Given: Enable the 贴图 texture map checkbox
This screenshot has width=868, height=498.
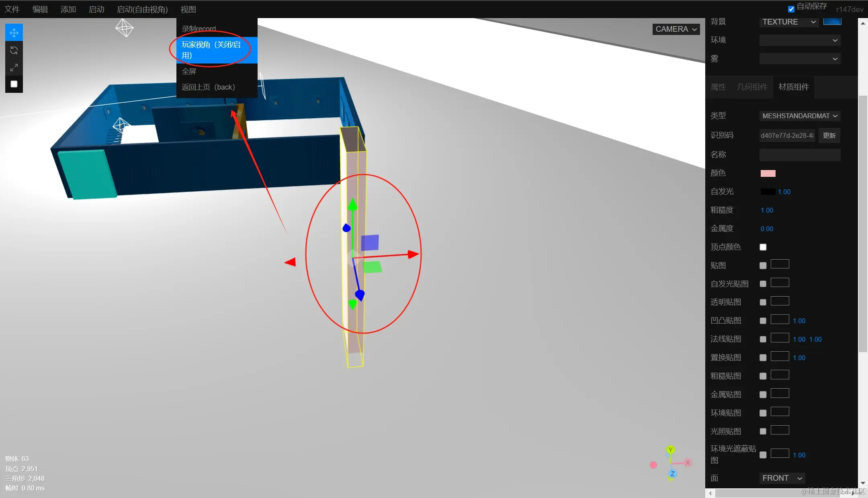Looking at the screenshot, I should (x=763, y=266).
